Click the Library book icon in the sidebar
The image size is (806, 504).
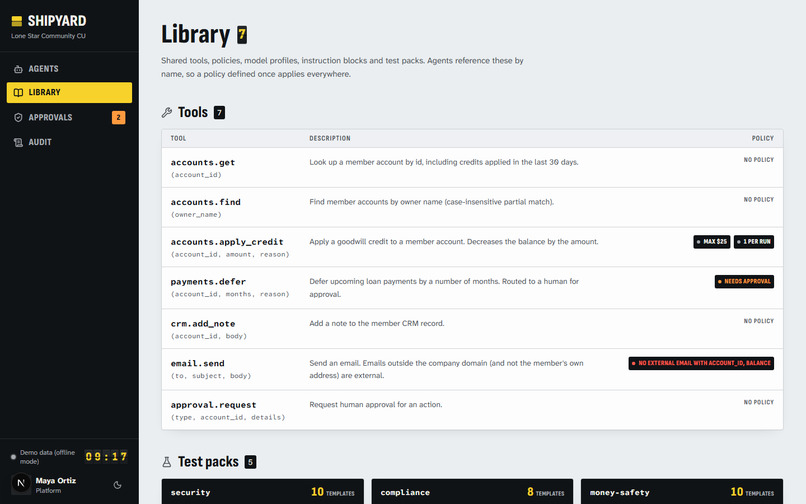[18, 93]
